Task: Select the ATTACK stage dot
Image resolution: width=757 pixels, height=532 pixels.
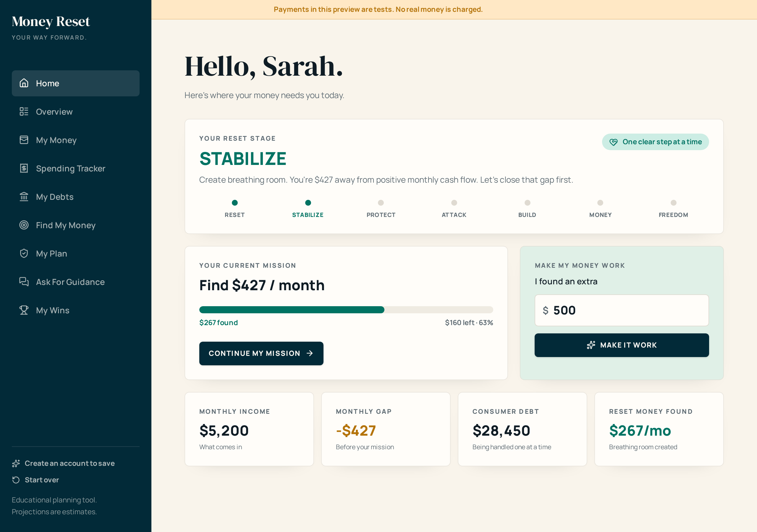Action: (x=454, y=202)
